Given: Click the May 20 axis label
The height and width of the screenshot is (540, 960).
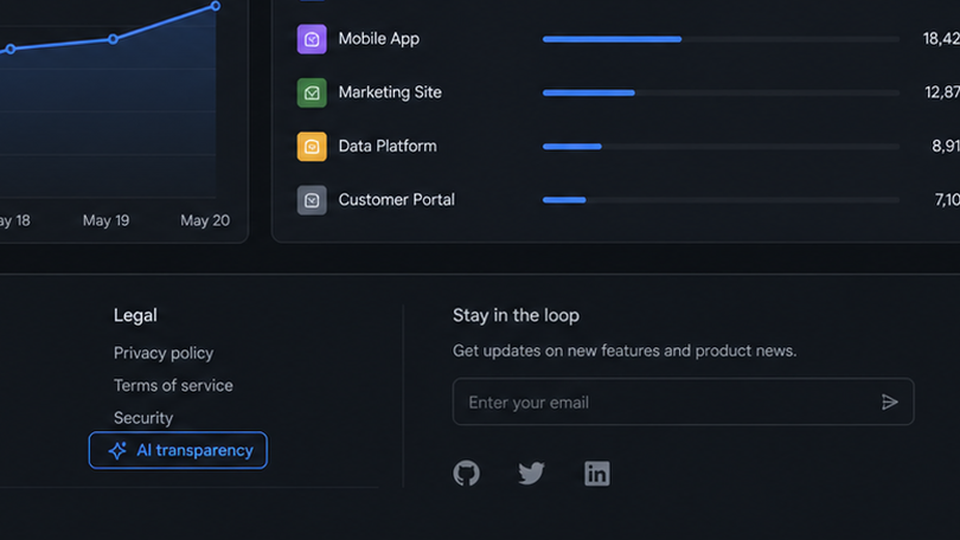Looking at the screenshot, I should coord(205,220).
